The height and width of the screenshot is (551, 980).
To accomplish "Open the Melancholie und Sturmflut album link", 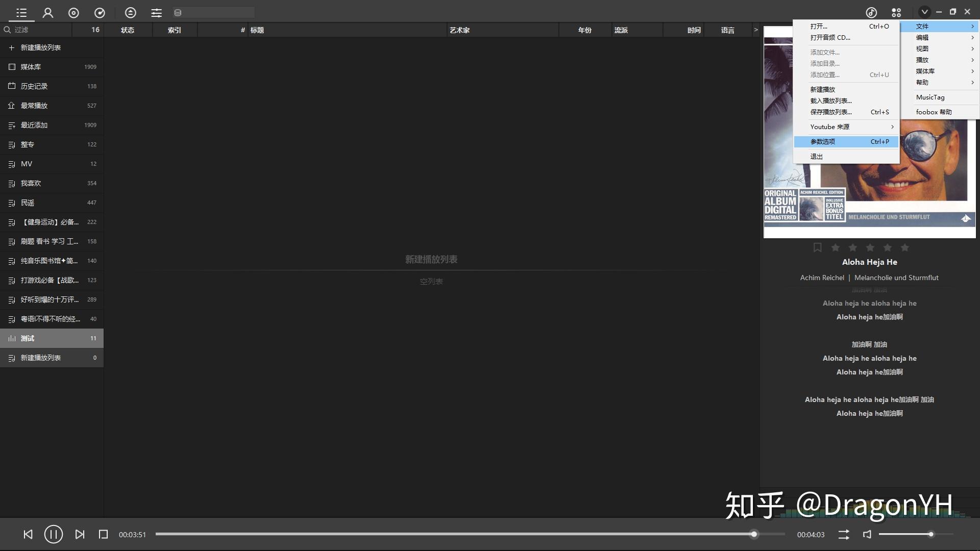I will 896,278.
